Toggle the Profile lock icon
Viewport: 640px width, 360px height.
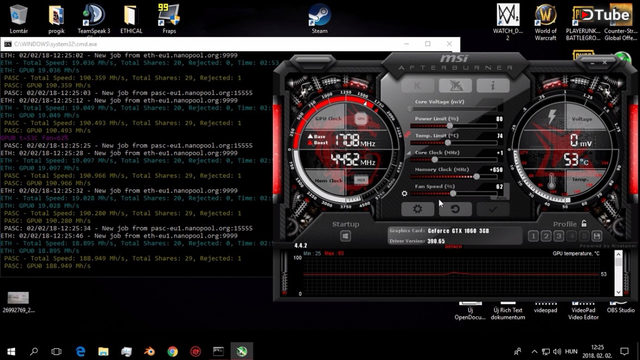(x=584, y=223)
